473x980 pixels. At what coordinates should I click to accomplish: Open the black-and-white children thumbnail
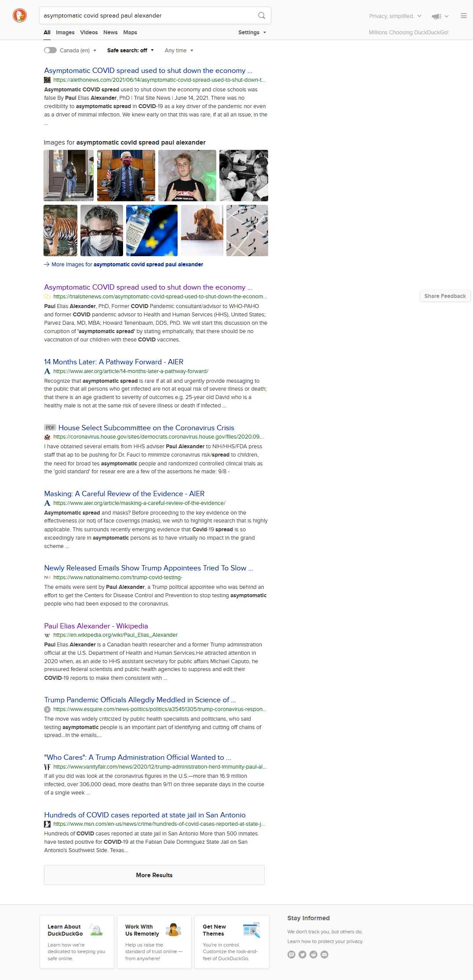pos(244,175)
